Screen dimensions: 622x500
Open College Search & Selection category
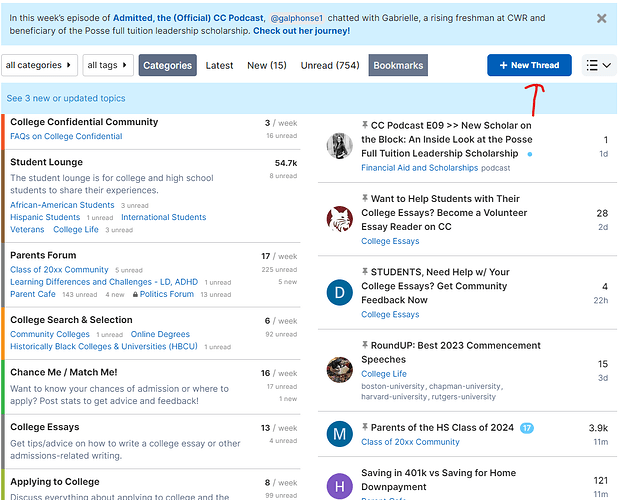[71, 320]
